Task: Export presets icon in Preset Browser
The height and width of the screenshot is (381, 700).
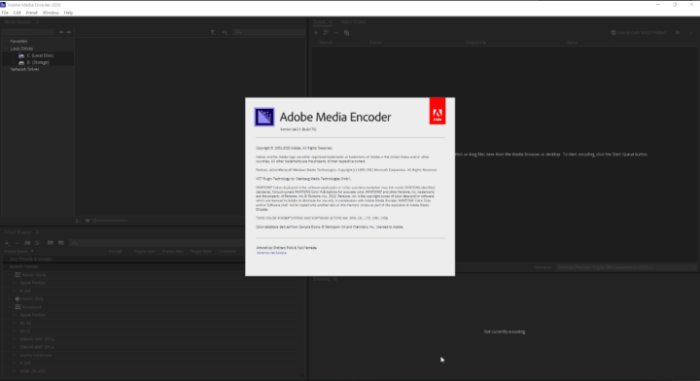Action: point(61,243)
